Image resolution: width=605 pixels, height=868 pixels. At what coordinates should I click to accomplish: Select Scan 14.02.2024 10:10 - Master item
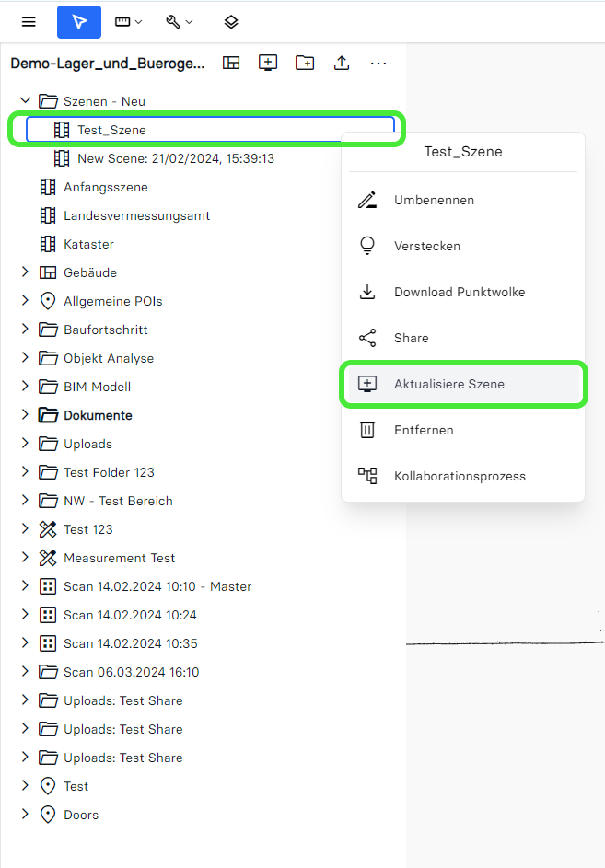point(157,586)
